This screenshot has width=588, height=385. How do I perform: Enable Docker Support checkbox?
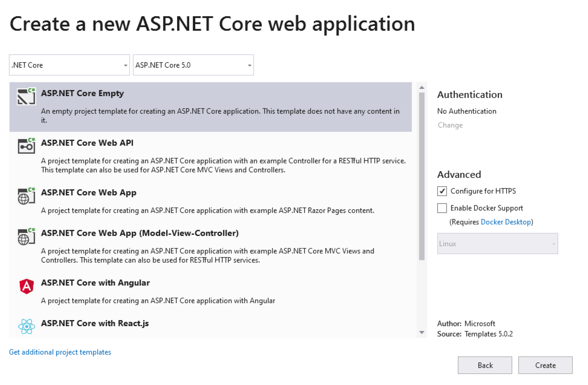[442, 208]
